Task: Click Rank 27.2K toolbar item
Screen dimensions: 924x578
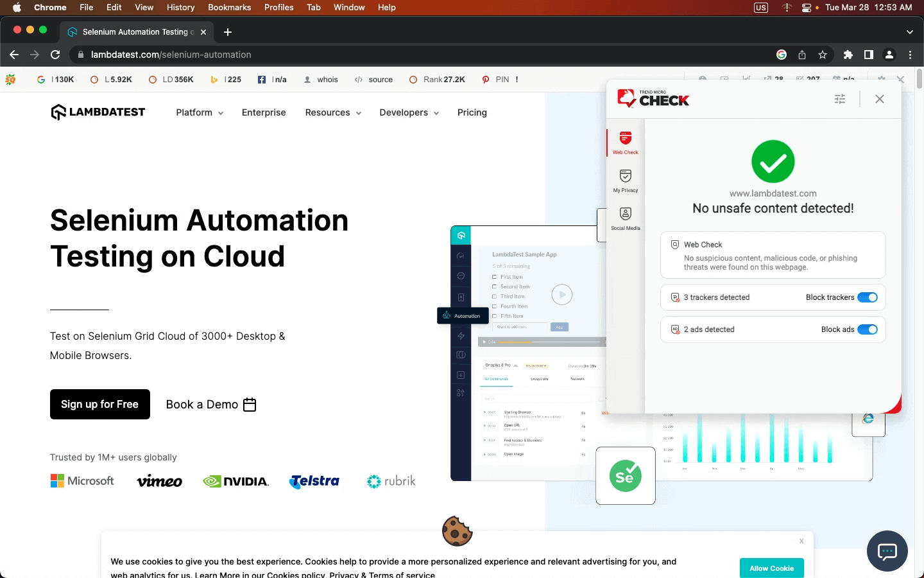Action: 438,80
